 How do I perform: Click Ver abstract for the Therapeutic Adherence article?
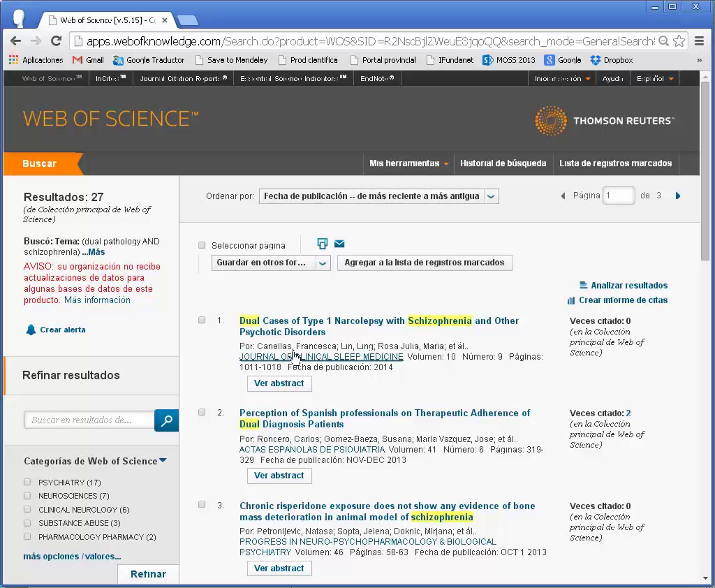279,476
